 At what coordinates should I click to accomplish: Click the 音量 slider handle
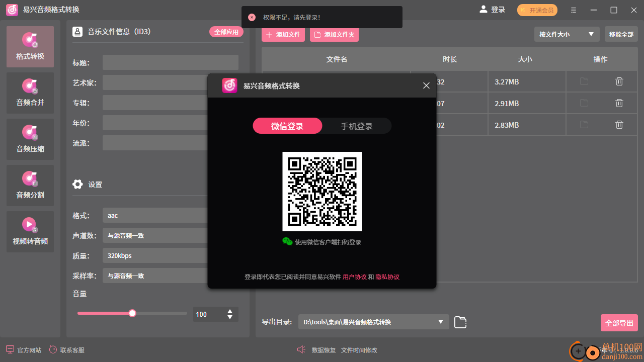point(132,313)
